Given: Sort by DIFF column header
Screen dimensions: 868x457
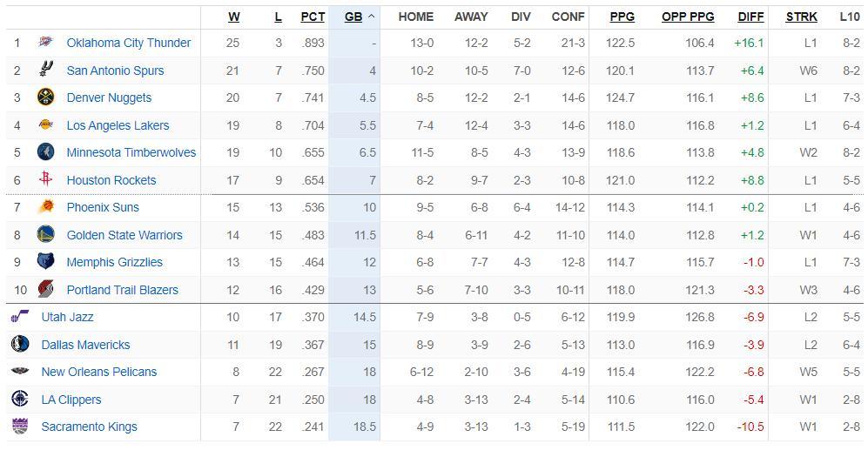Looking at the screenshot, I should [750, 17].
